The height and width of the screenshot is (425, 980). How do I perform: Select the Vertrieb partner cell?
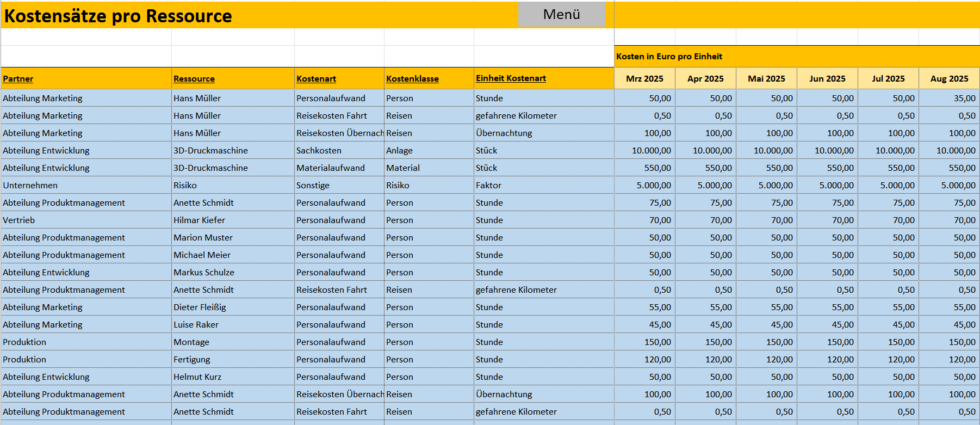click(86, 220)
